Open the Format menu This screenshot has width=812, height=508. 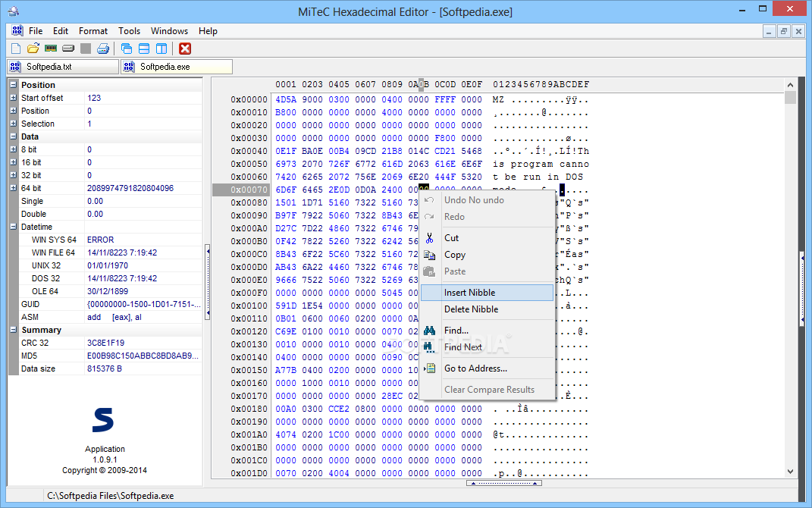coord(93,31)
